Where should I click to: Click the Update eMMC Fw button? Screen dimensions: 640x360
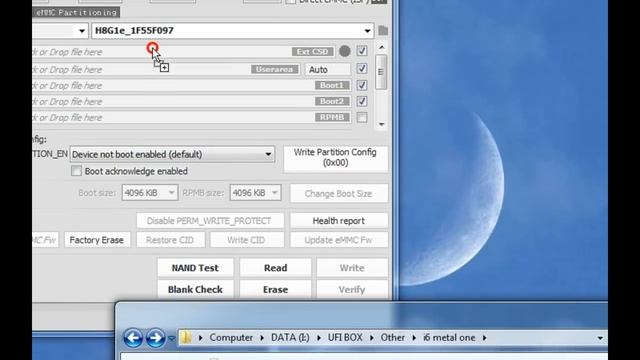338,240
